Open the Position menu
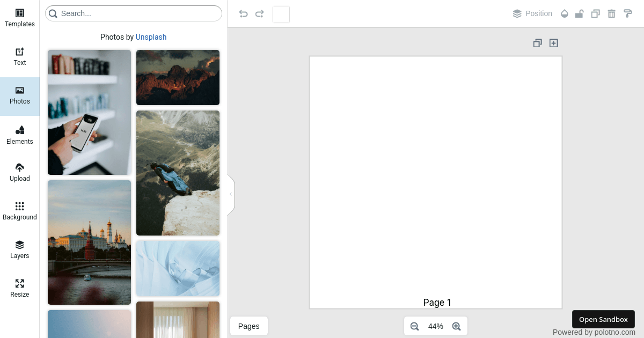This screenshot has height=338, width=644. [x=532, y=14]
